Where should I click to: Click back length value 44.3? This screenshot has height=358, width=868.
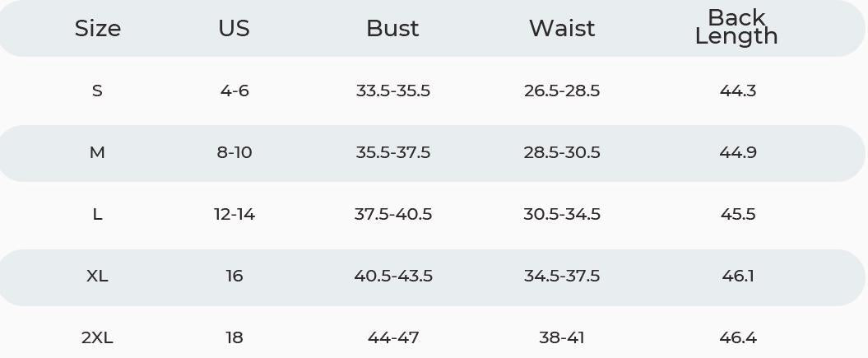[738, 91]
